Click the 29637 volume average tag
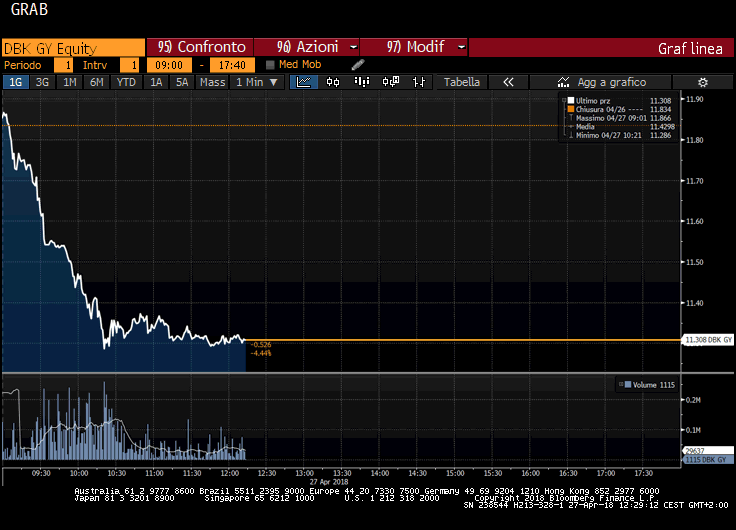Viewport: 736px width, 530px height. pyautogui.click(x=708, y=451)
